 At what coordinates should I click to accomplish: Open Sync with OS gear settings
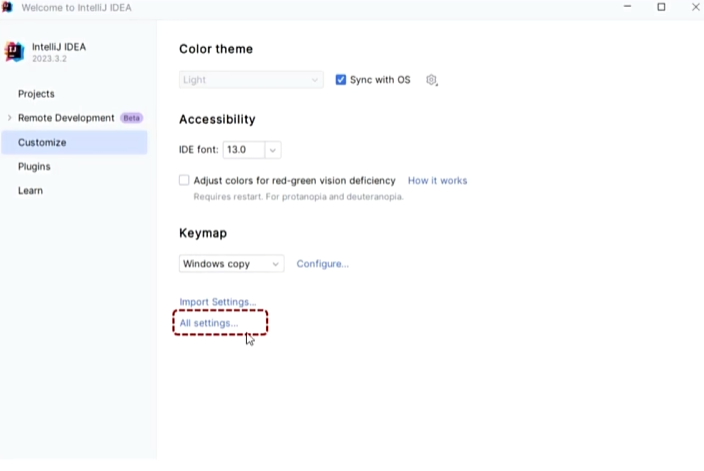tap(431, 80)
